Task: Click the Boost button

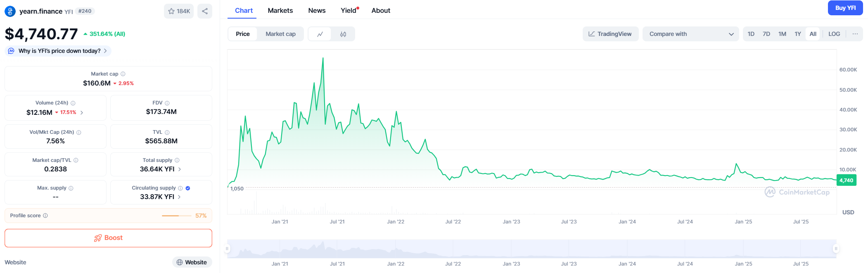Action: click(x=108, y=238)
